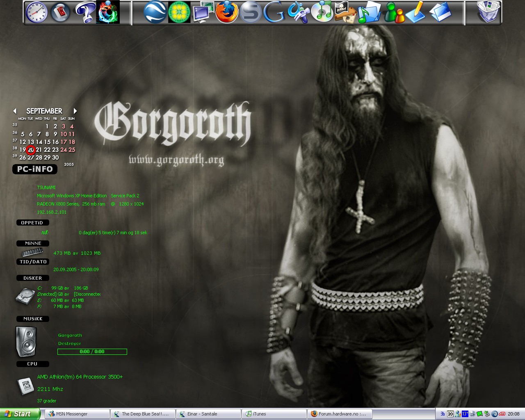Click the RAM stick memory icon
This screenshot has height=420, width=525.
point(32,252)
